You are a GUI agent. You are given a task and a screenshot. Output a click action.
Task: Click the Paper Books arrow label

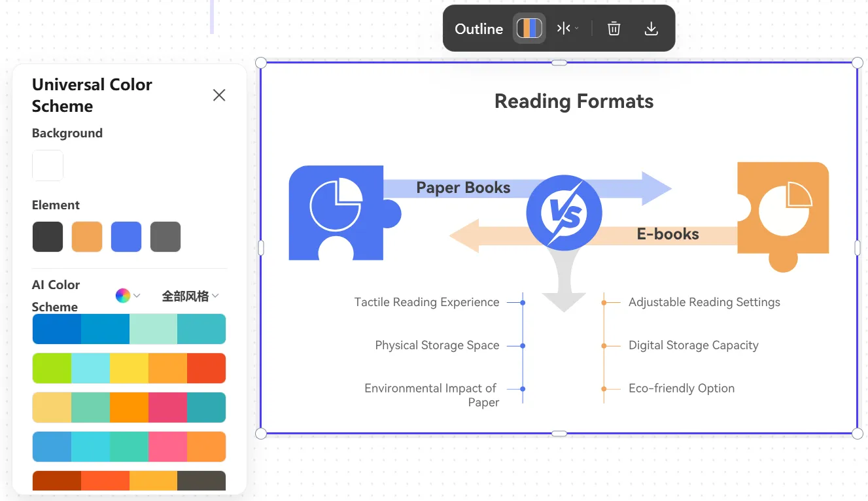463,188
